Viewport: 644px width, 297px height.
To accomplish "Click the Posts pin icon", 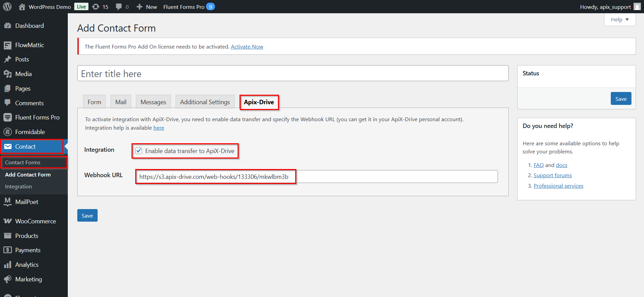I will pyautogui.click(x=7, y=59).
